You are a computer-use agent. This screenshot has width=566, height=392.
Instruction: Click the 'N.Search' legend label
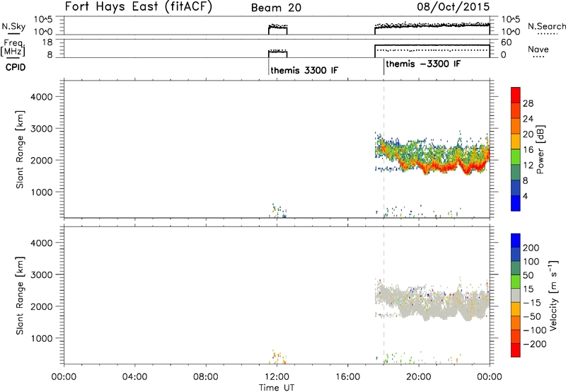coord(546,26)
